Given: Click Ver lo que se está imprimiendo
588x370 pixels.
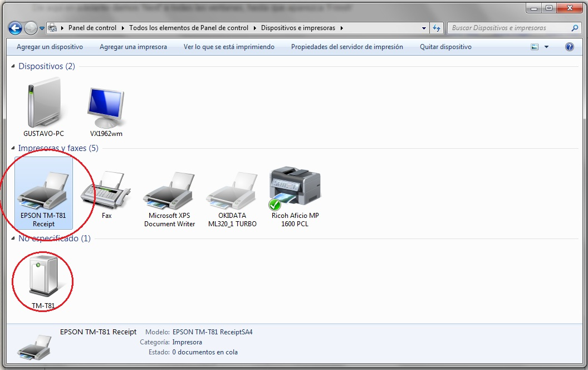Looking at the screenshot, I should point(229,47).
